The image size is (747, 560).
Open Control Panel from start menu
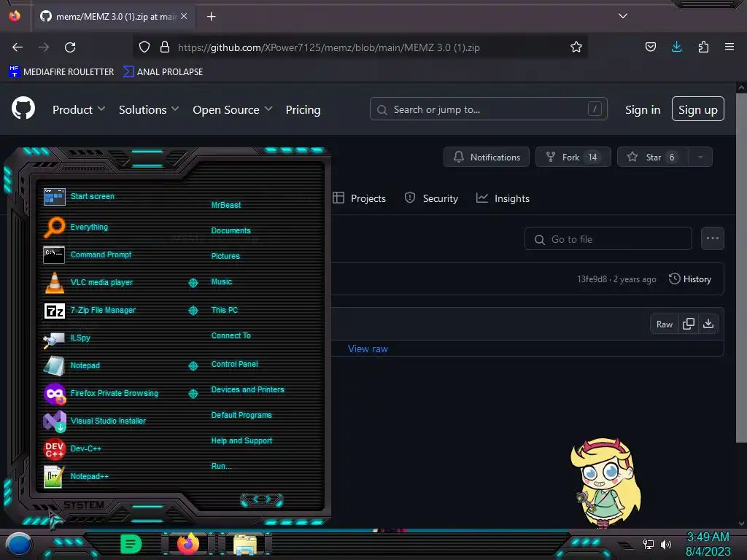[234, 364]
